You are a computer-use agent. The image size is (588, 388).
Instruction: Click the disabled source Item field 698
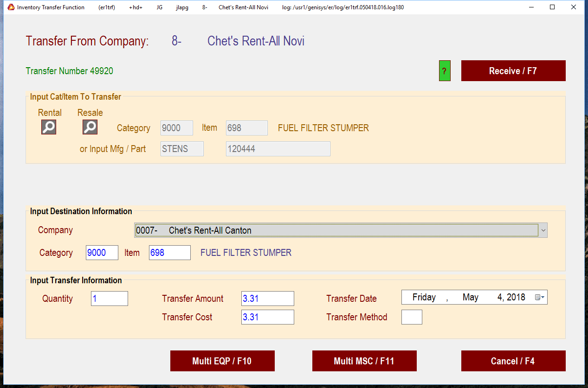[247, 128]
